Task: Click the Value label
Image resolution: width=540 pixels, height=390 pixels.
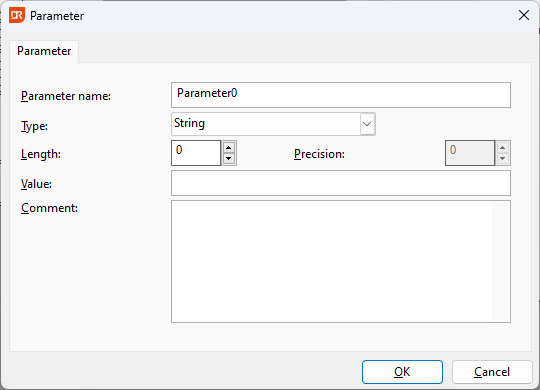Action: click(x=36, y=184)
